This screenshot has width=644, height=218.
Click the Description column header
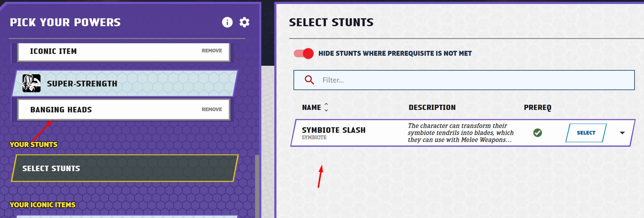(x=432, y=107)
